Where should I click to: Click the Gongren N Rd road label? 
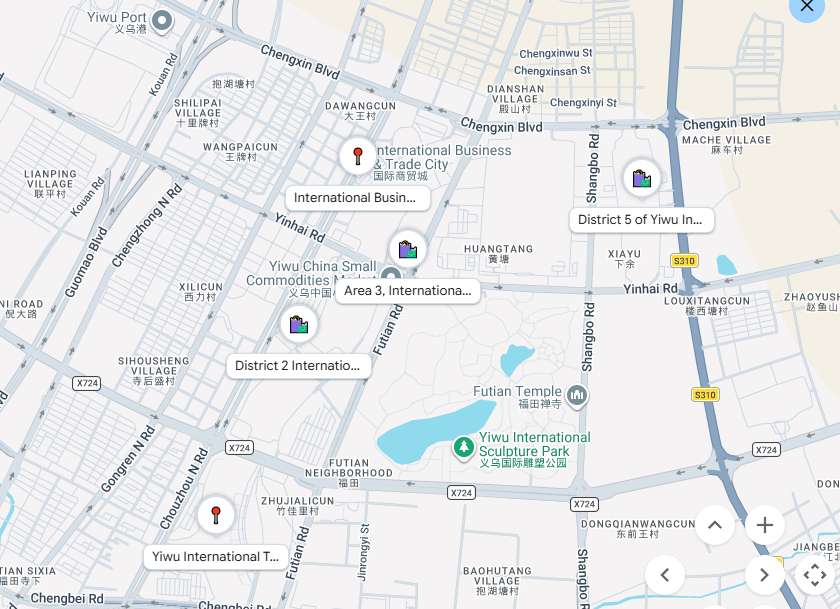(x=128, y=458)
